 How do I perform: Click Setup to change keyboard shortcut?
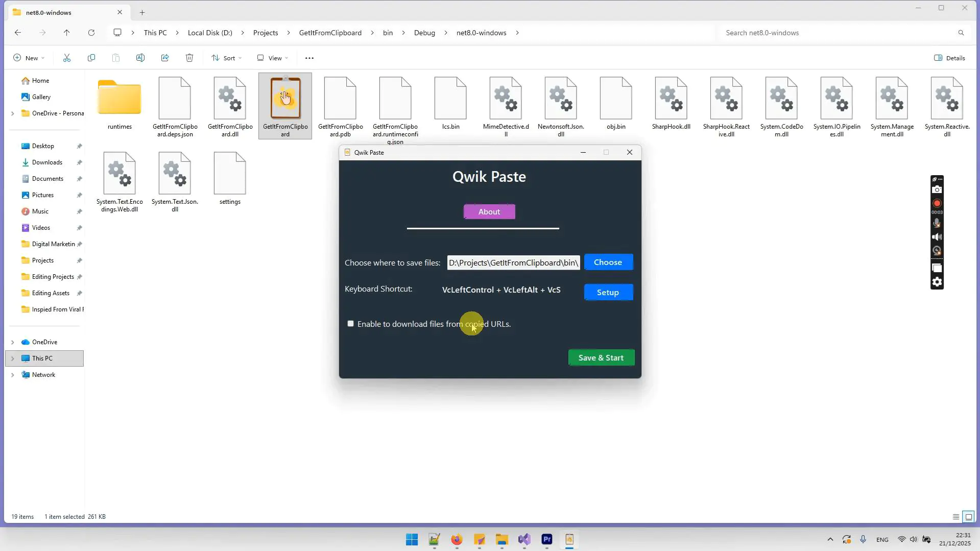[608, 292]
